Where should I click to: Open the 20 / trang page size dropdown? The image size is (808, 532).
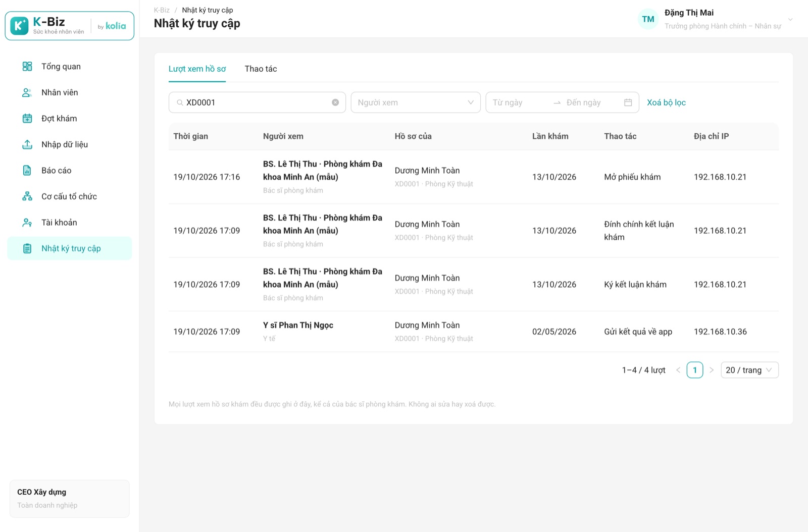[749, 370]
